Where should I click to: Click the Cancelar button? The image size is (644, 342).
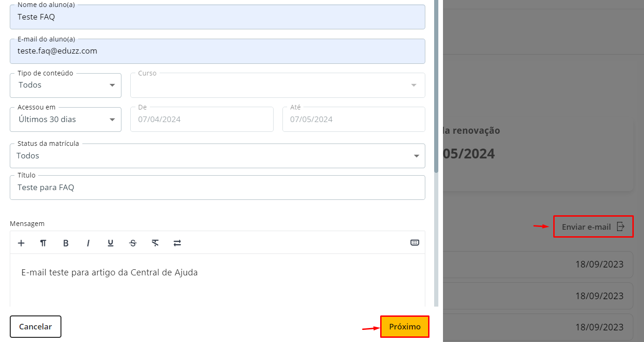click(35, 327)
